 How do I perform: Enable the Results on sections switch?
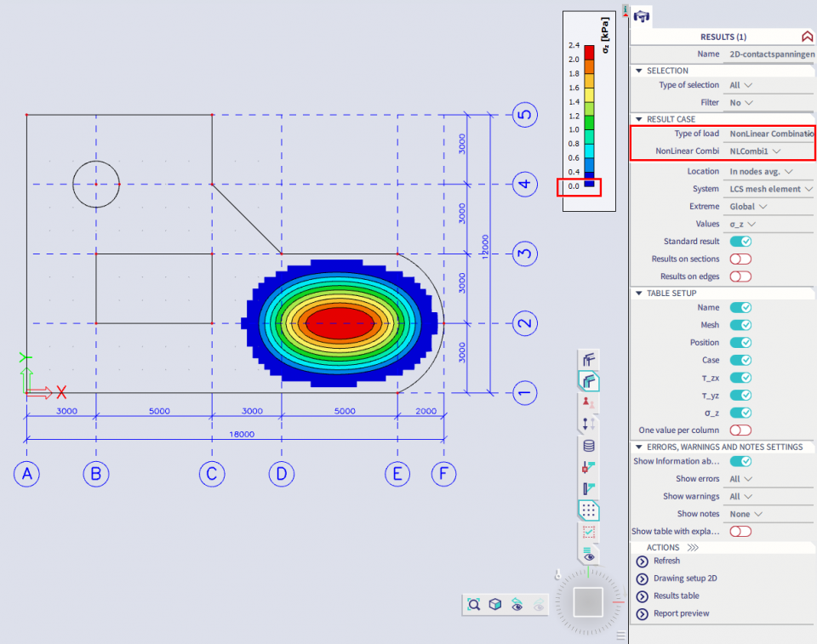(740, 259)
